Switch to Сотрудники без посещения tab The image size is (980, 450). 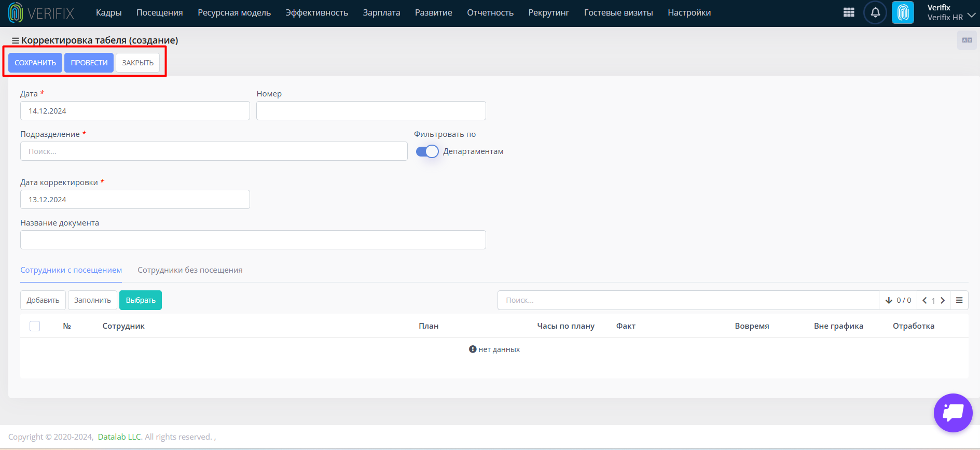click(x=190, y=270)
